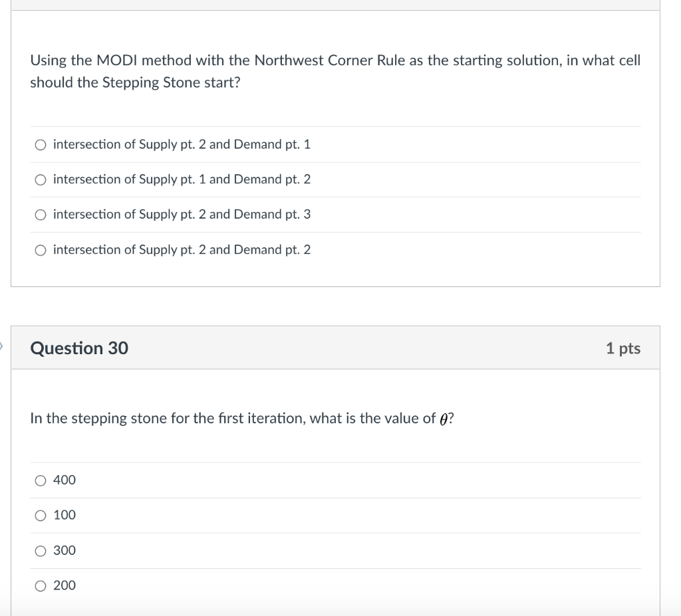Choose 300 as the theta value

(x=65, y=550)
